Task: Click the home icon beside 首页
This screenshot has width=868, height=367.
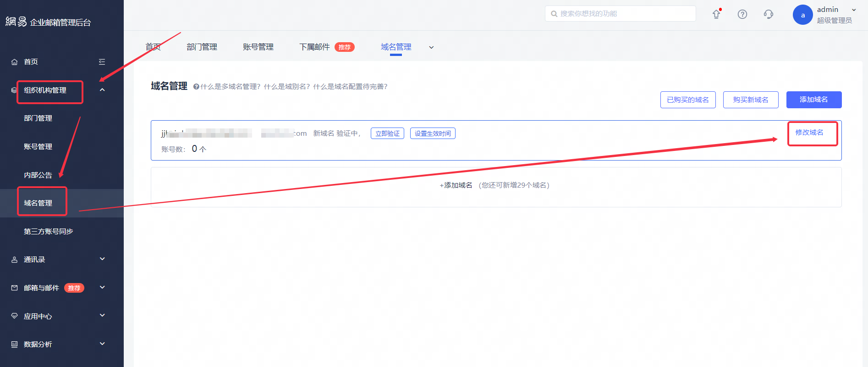Action: pos(15,62)
